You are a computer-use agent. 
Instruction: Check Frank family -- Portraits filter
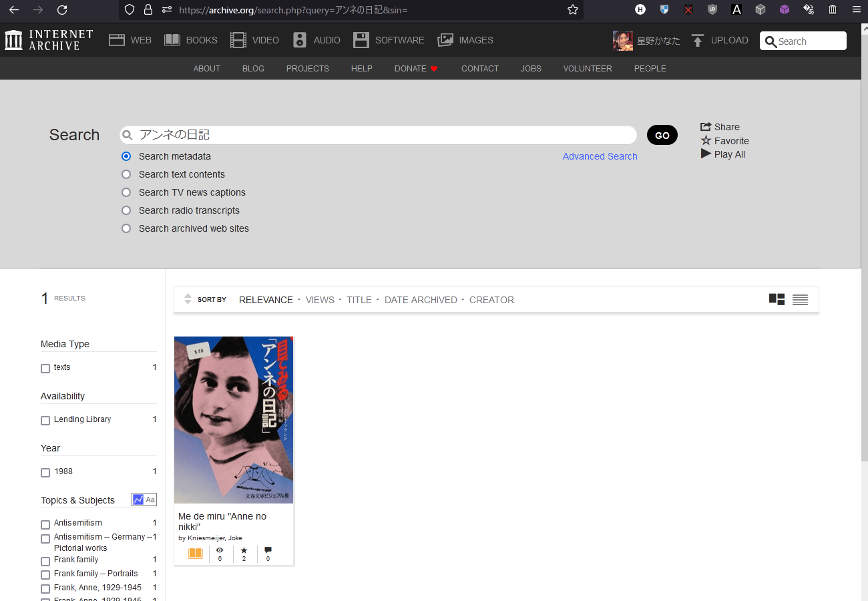[x=45, y=575]
